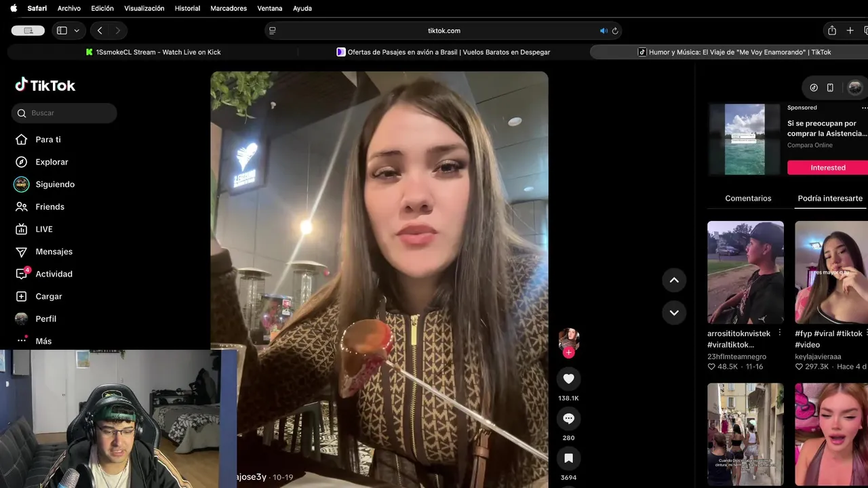Open the Edición menu

[x=102, y=8]
